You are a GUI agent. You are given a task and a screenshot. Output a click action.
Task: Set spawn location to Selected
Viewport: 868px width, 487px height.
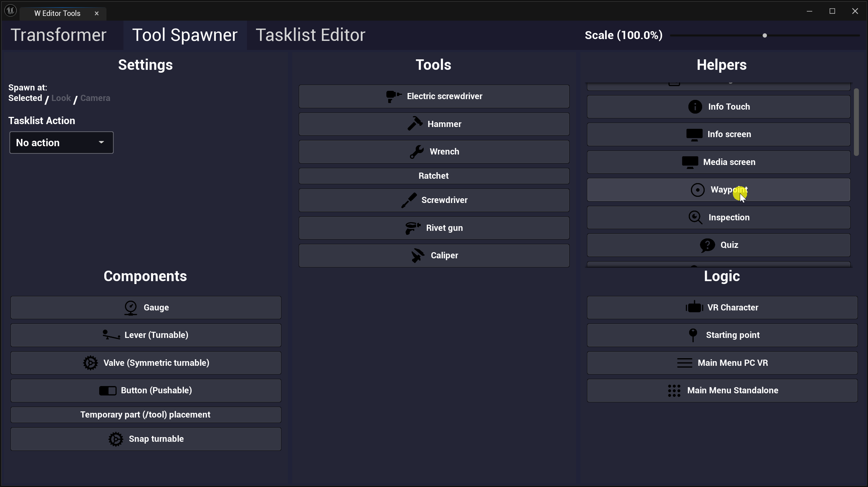coord(25,98)
